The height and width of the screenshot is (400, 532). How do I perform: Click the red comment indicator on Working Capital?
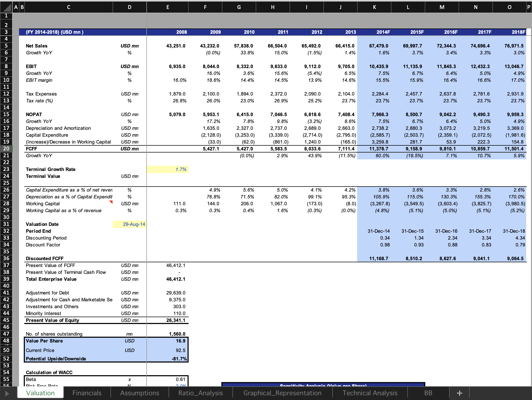click(x=111, y=202)
